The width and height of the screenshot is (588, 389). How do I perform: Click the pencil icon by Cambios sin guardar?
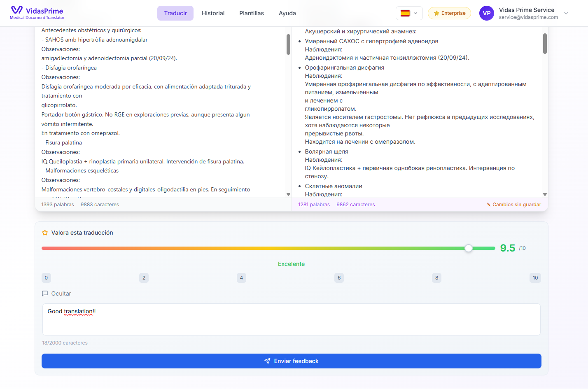488,205
